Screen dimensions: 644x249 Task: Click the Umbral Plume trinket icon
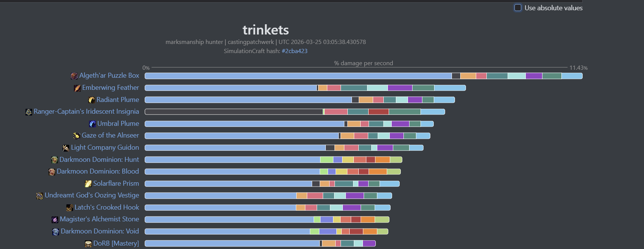pyautogui.click(x=92, y=124)
